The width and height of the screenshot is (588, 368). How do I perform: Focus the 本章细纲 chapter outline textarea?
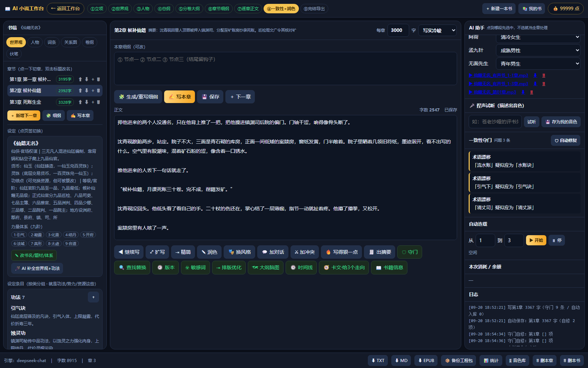pos(285,68)
